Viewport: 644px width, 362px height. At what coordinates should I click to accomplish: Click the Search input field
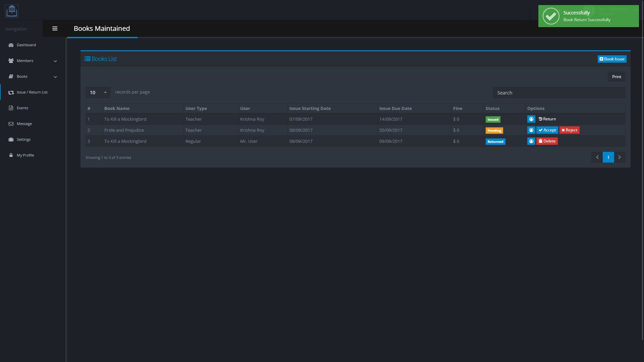[559, 93]
